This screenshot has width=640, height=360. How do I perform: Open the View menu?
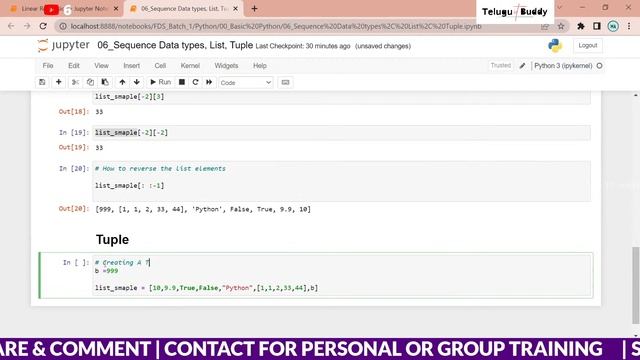(x=101, y=66)
